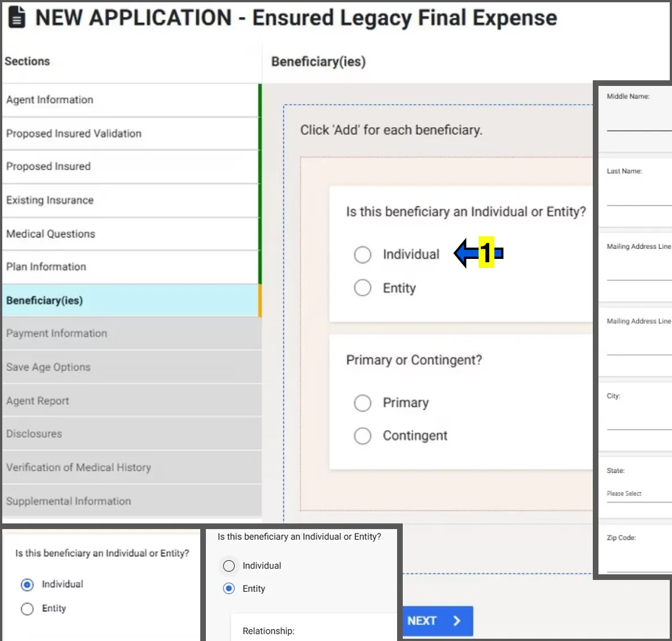Select the checked Individual radio in bottom-left inset
672x641 pixels.
point(27,584)
